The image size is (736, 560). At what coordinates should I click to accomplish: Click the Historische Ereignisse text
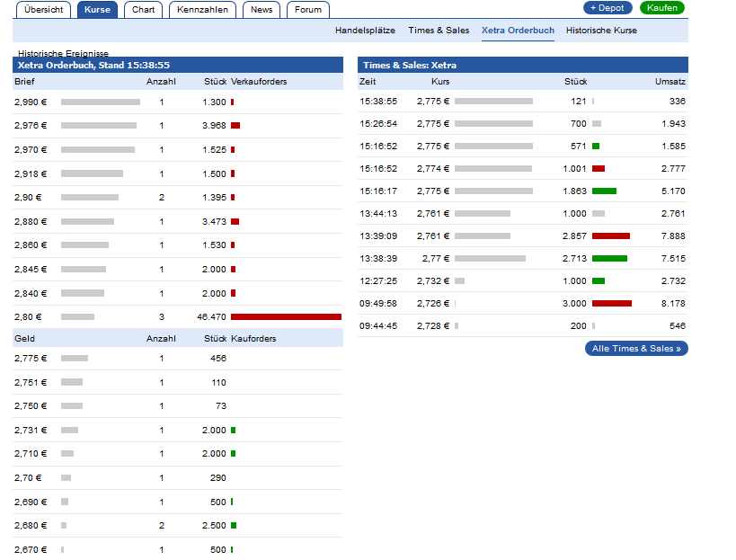tap(64, 53)
